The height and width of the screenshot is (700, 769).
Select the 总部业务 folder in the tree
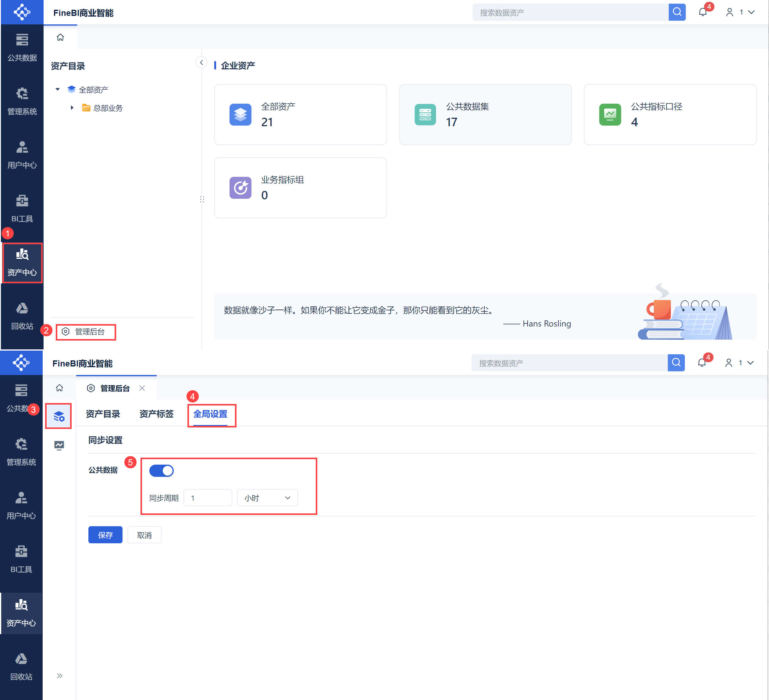(x=103, y=108)
